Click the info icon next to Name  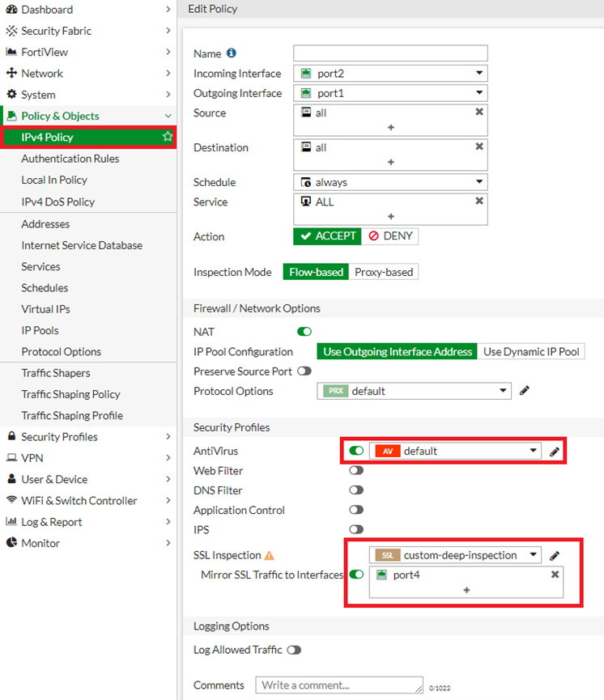tap(232, 53)
